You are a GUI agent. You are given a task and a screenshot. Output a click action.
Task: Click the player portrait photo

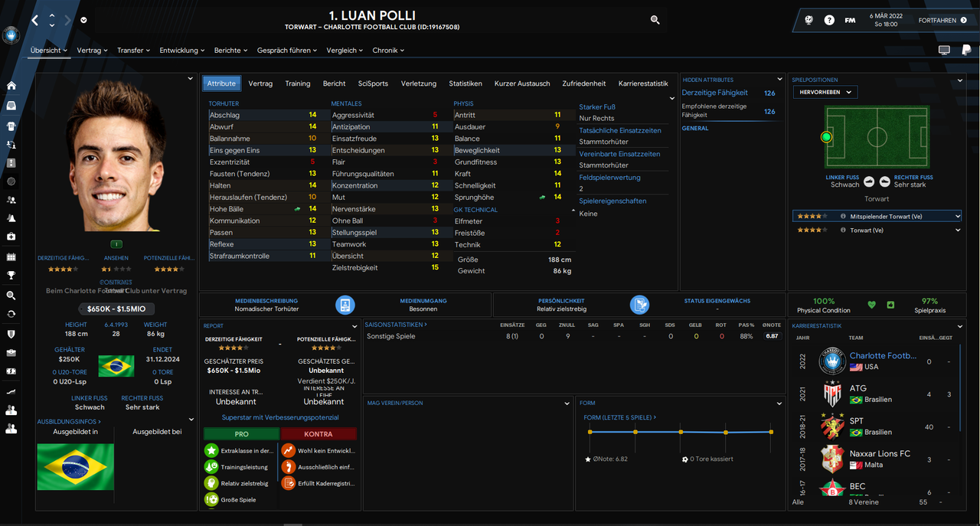click(117, 155)
